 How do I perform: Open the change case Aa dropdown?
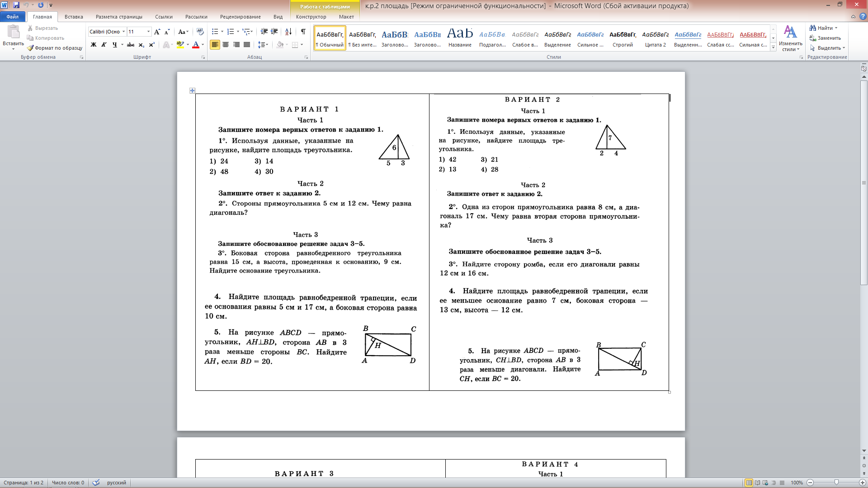coord(183,32)
